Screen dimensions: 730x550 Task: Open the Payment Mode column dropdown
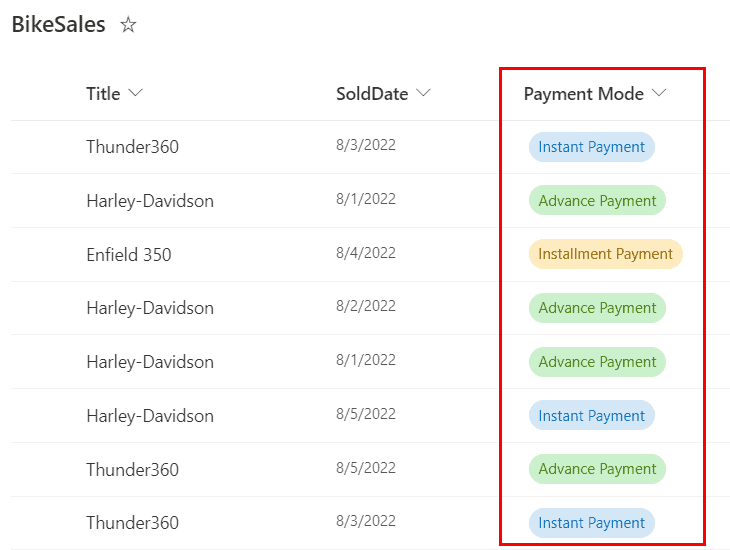point(659,93)
